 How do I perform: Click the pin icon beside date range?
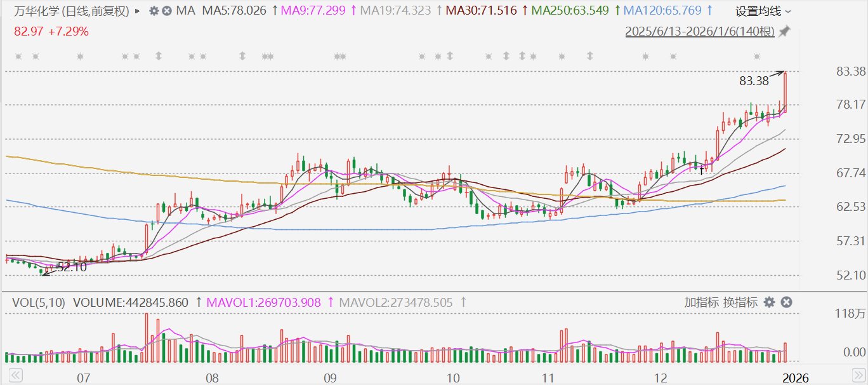tap(785, 31)
